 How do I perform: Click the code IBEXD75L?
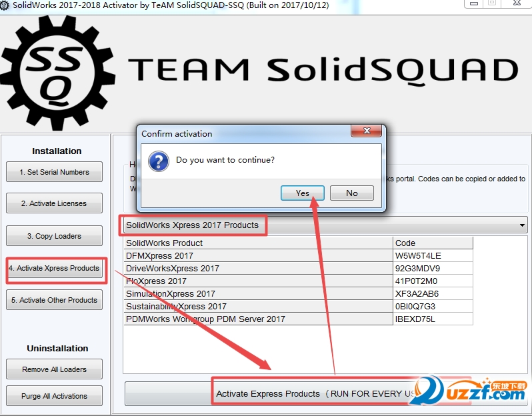click(x=415, y=319)
